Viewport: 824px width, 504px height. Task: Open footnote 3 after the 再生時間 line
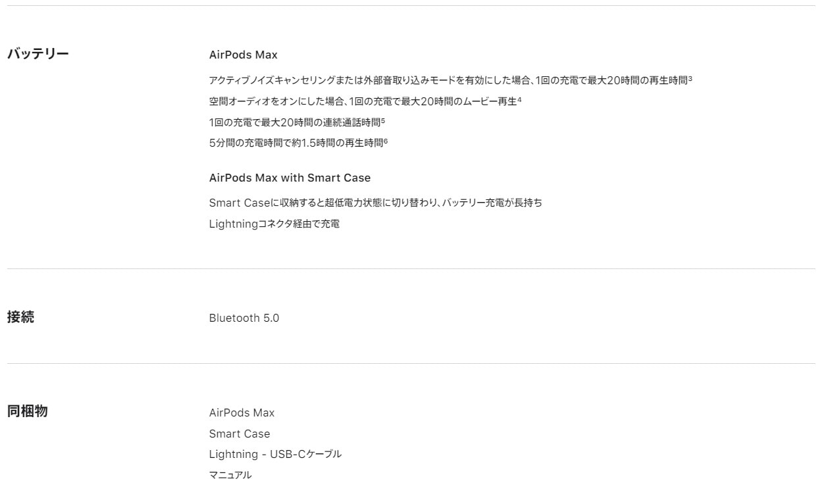(x=690, y=78)
